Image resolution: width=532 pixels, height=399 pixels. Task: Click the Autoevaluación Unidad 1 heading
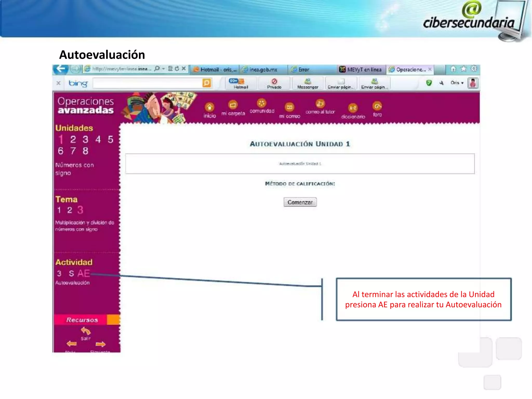tap(300, 144)
